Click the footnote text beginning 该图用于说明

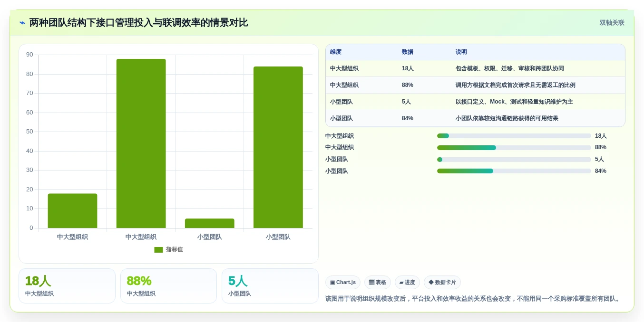474,299
